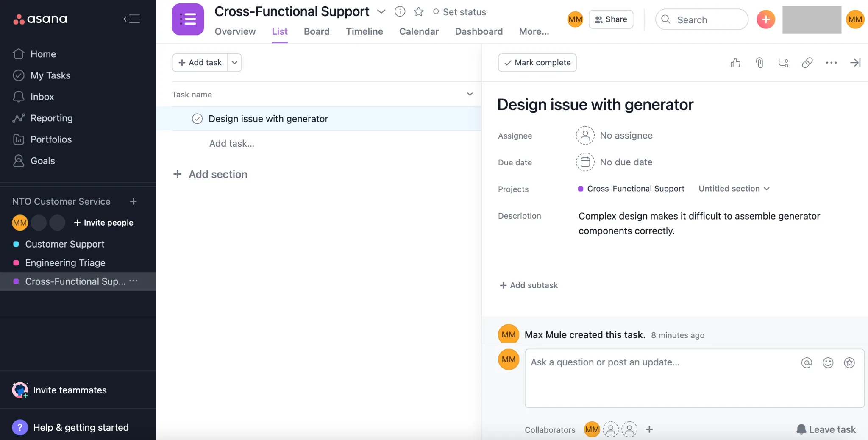Image resolution: width=868 pixels, height=440 pixels.
Task: Open Inbox from the sidebar
Action: pyautogui.click(x=42, y=97)
